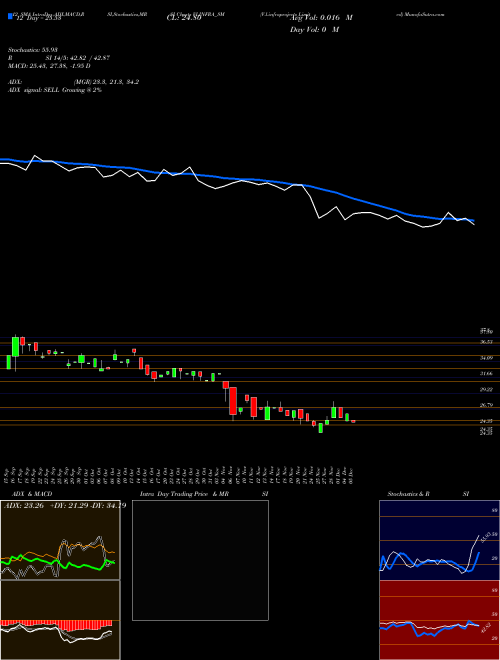This screenshot has width=500, height=660.
Task: Select the 'Day Vol: 0 M' text
Action: click(x=314, y=30)
